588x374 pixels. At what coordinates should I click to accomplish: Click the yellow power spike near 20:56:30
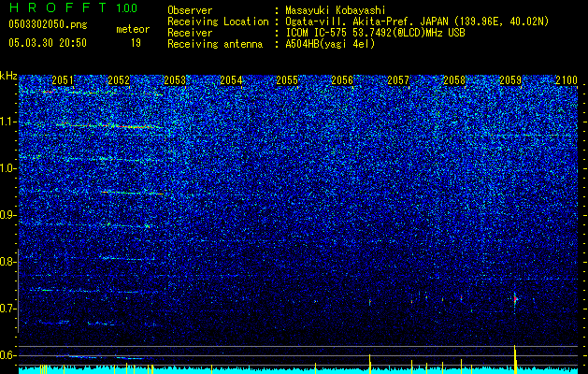point(370,364)
